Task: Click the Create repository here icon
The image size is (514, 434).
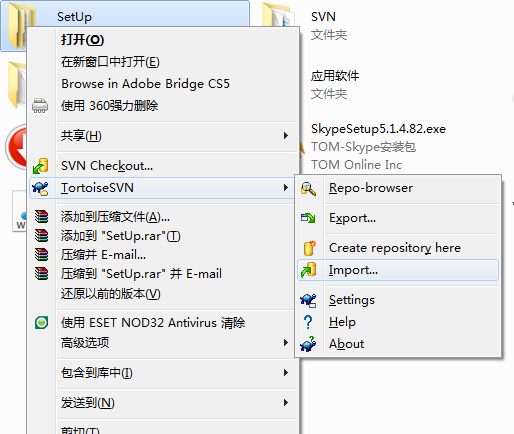Action: [309, 248]
